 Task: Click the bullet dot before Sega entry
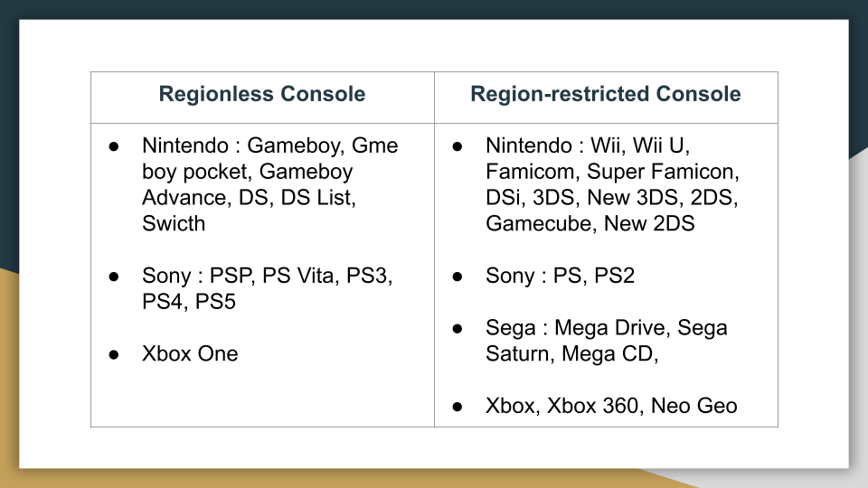point(458,328)
